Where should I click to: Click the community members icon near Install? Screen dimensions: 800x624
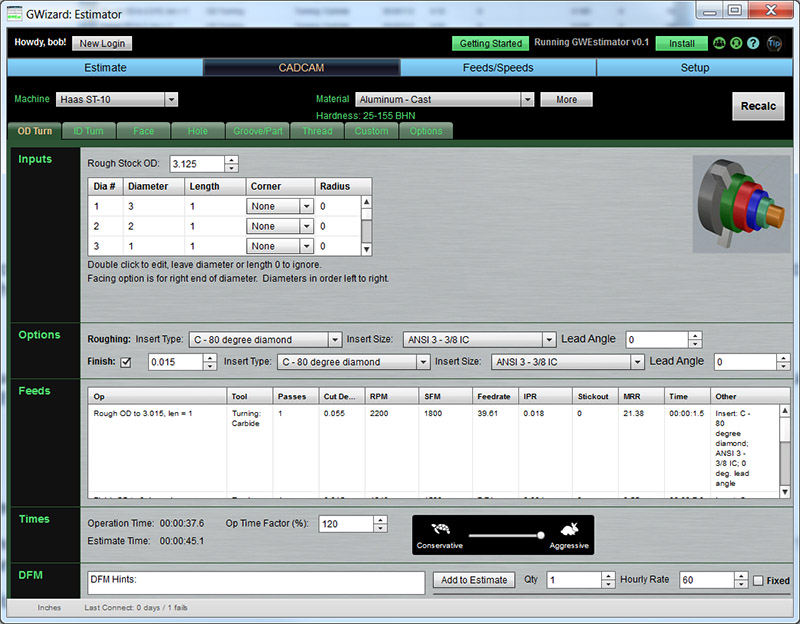pyautogui.click(x=718, y=43)
